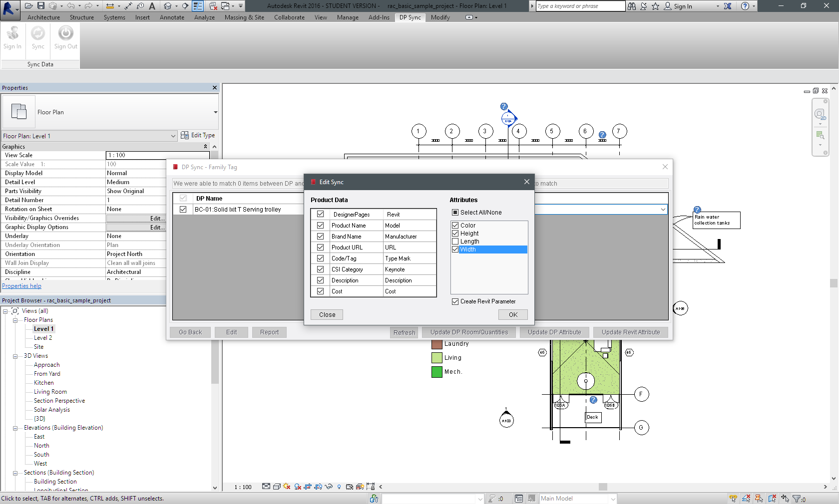Viewport: 839px width, 504px height.
Task: Toggle Sun Path icon in view control bar
Action: pos(287,487)
